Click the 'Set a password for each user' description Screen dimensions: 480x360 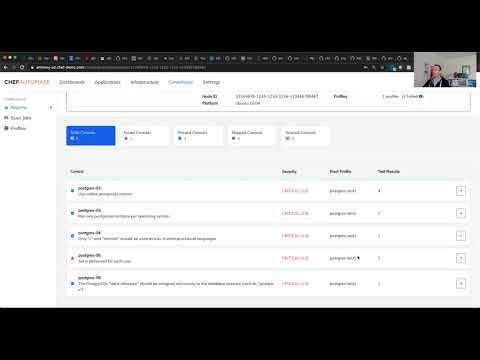pos(105,261)
